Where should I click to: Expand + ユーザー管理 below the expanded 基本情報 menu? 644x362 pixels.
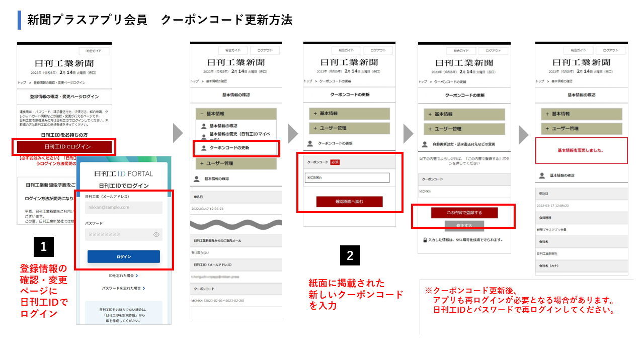(236, 163)
